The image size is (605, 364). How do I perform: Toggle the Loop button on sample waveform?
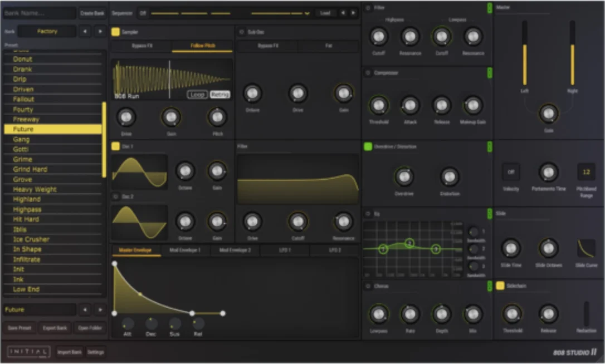coord(197,95)
